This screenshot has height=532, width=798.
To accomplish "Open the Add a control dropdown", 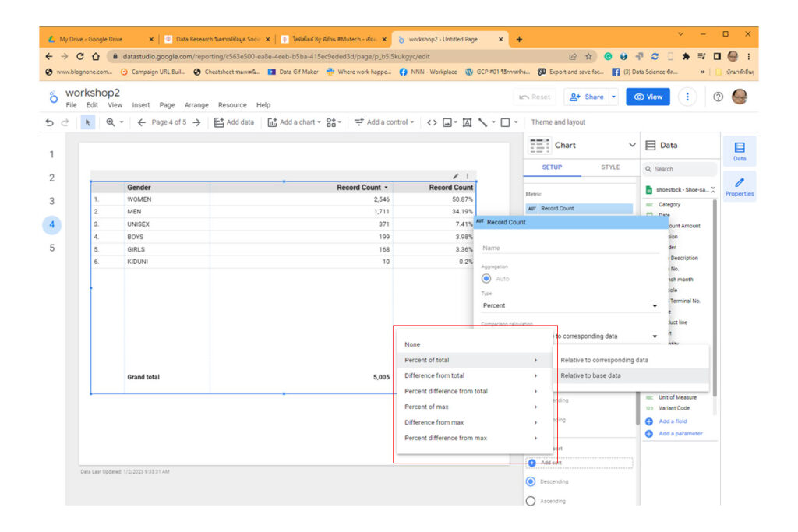I will (x=384, y=122).
